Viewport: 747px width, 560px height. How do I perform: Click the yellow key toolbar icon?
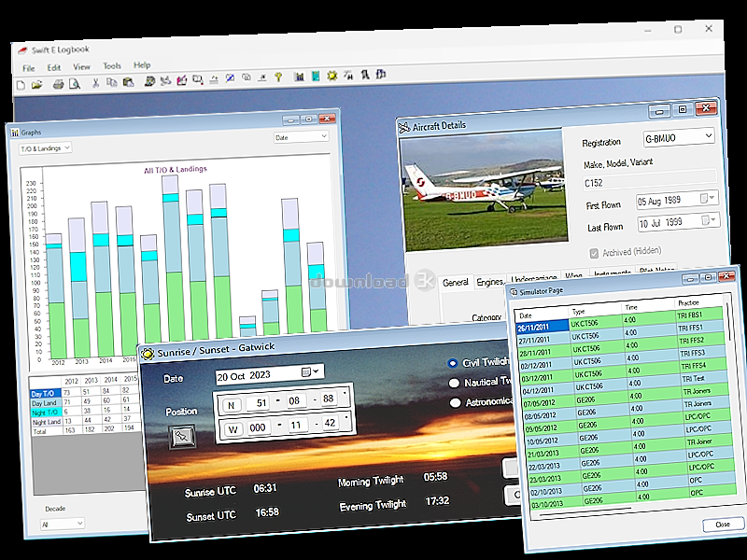[x=278, y=77]
